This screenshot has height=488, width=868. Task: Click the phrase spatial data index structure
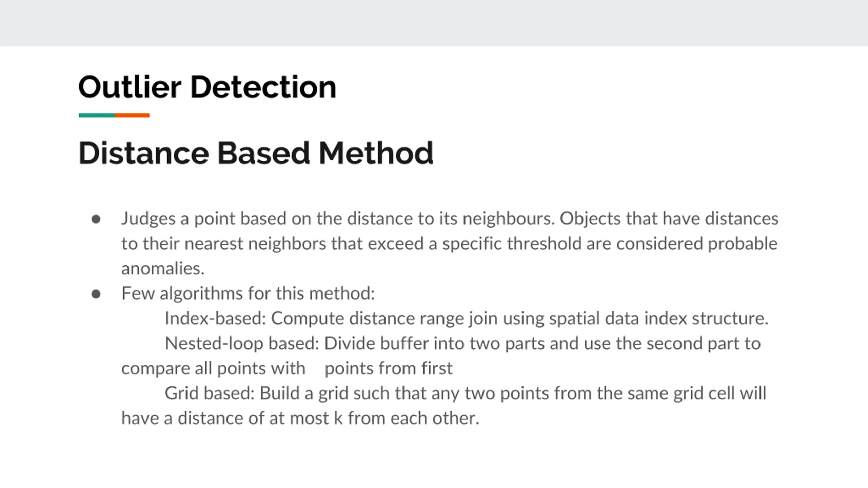[659, 319]
